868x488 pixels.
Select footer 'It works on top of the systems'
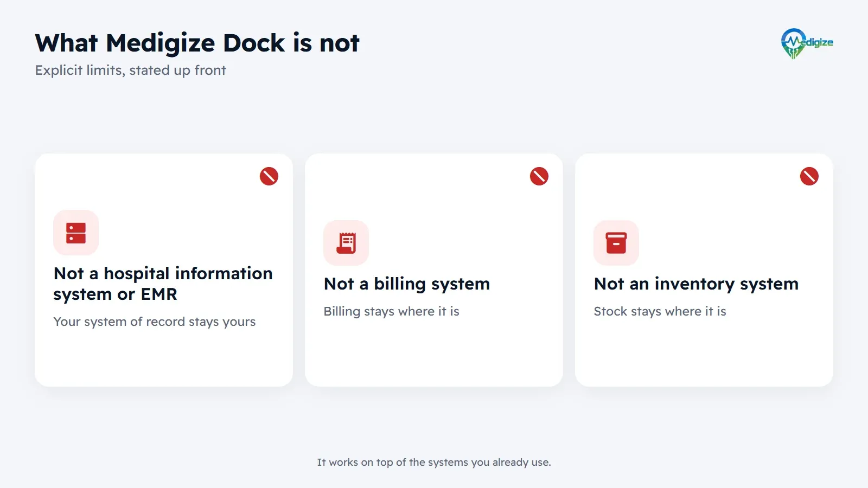click(x=393, y=463)
